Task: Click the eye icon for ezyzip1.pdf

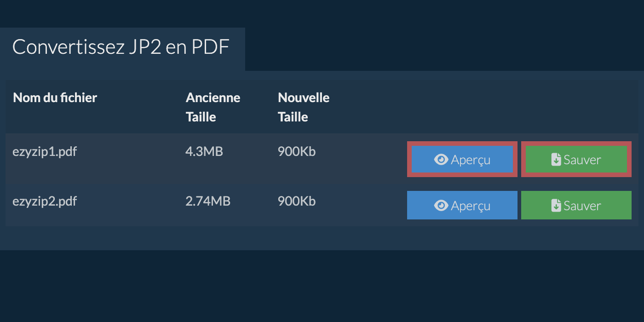Action: click(x=441, y=160)
